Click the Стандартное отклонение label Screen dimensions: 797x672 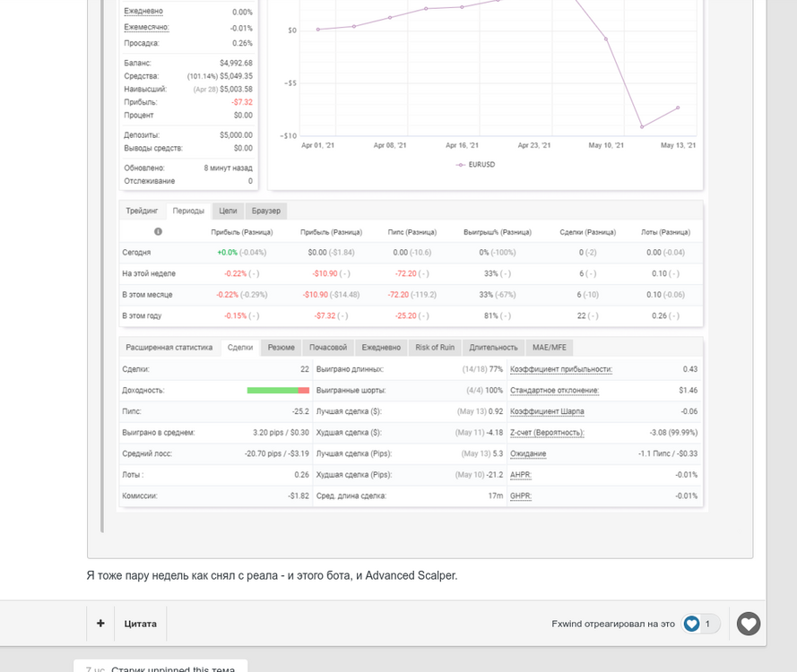(554, 391)
